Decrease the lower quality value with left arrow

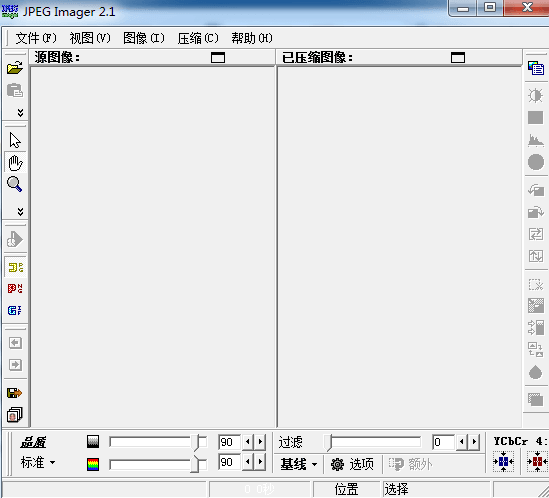click(248, 462)
